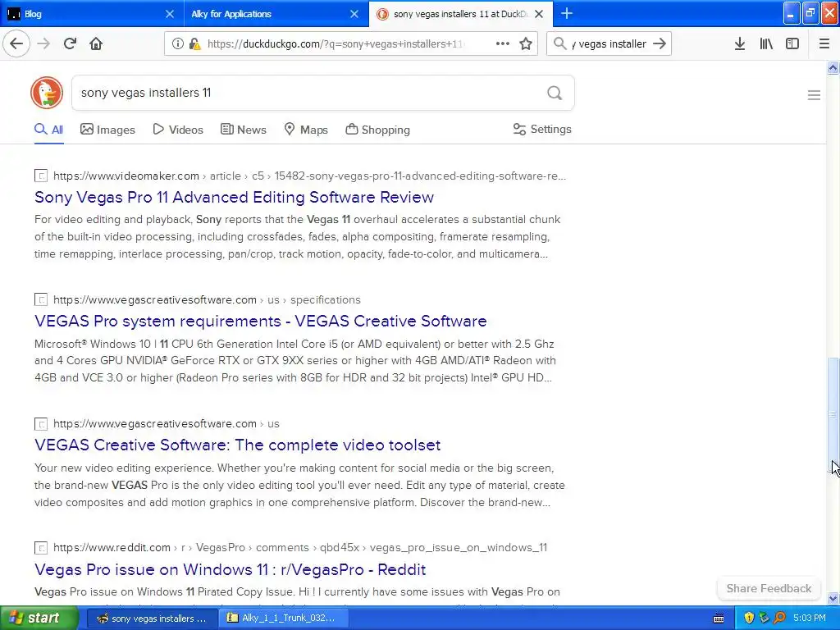Toggle the sidebar view icon
Image resolution: width=840 pixels, height=630 pixels.
tap(792, 43)
